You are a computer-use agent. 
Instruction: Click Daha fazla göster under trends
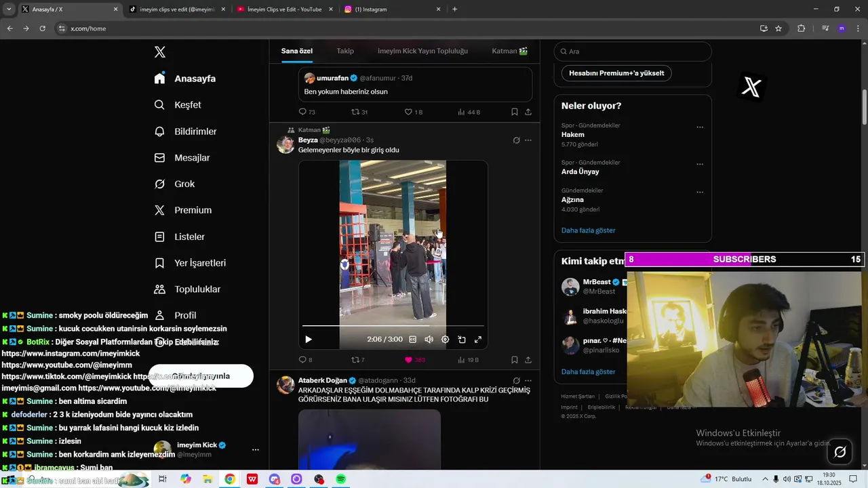coord(589,230)
